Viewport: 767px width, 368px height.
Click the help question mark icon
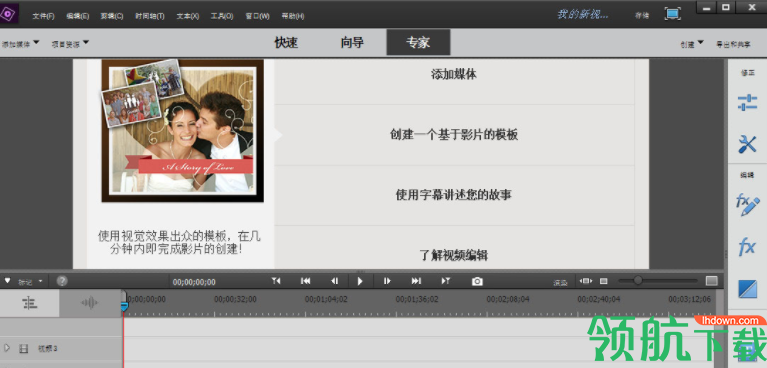click(x=62, y=281)
